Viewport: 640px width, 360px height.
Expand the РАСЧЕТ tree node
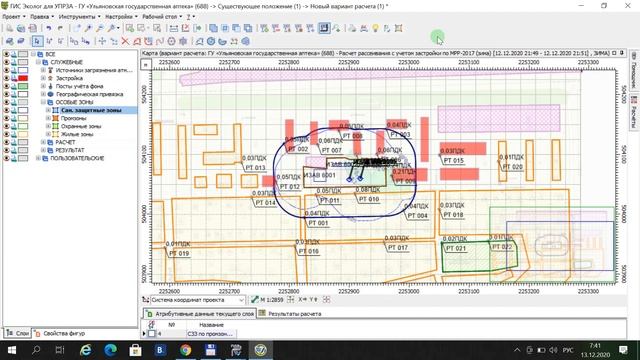pyautogui.click(x=43, y=142)
